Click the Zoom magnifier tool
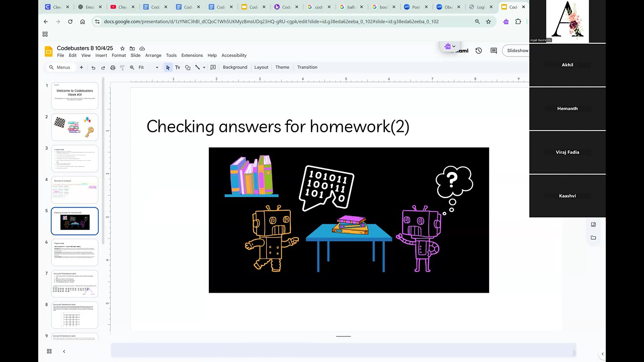Viewport: 644px width, 362px height. (132, 67)
